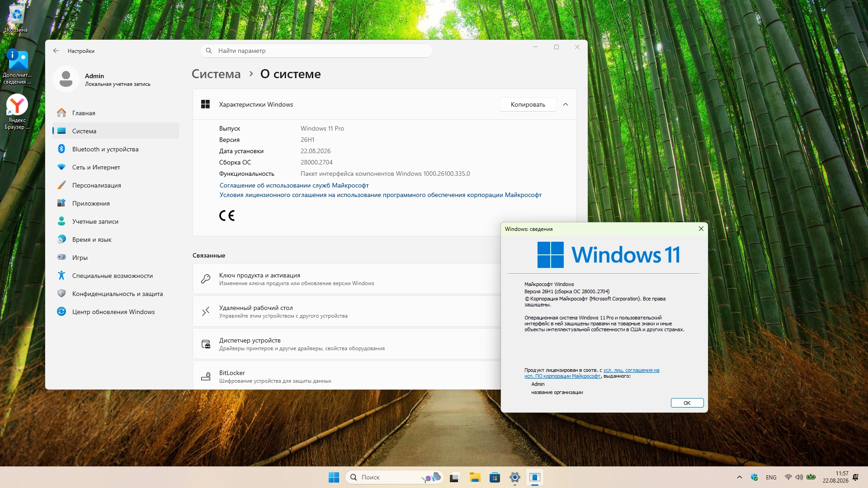Open Ключ продукта и активация card
Screen dimensions: 868x488
(x=347, y=279)
